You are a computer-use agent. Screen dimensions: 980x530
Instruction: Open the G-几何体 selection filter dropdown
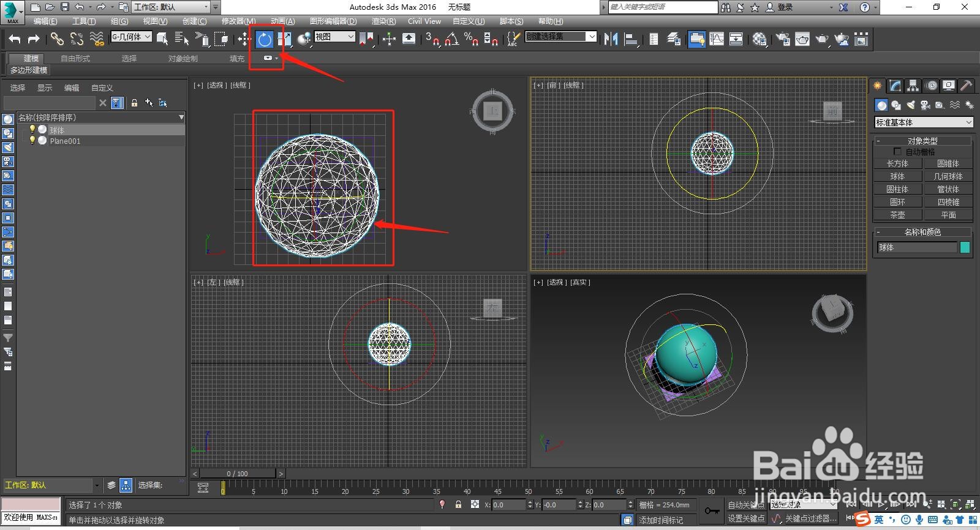tap(131, 37)
